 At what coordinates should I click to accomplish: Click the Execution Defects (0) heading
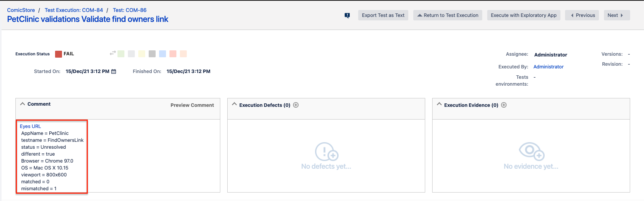[x=265, y=105]
